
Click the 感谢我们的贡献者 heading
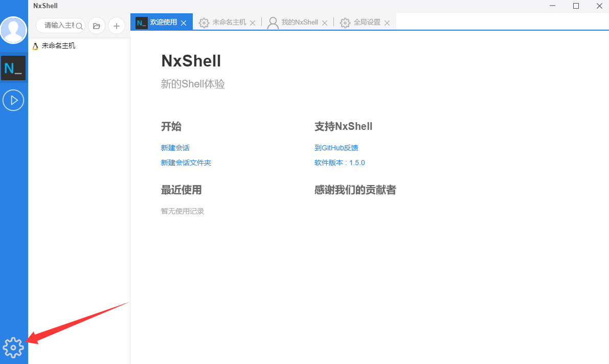pyautogui.click(x=355, y=190)
